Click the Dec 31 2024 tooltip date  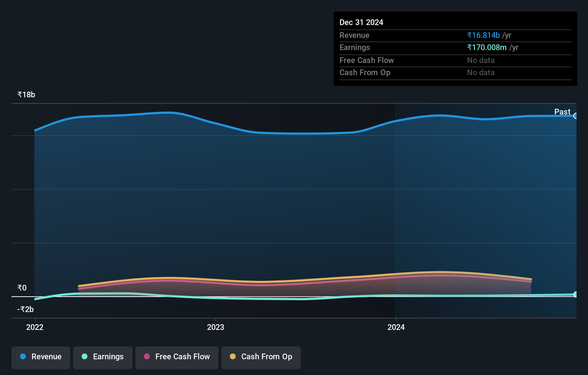coord(361,22)
